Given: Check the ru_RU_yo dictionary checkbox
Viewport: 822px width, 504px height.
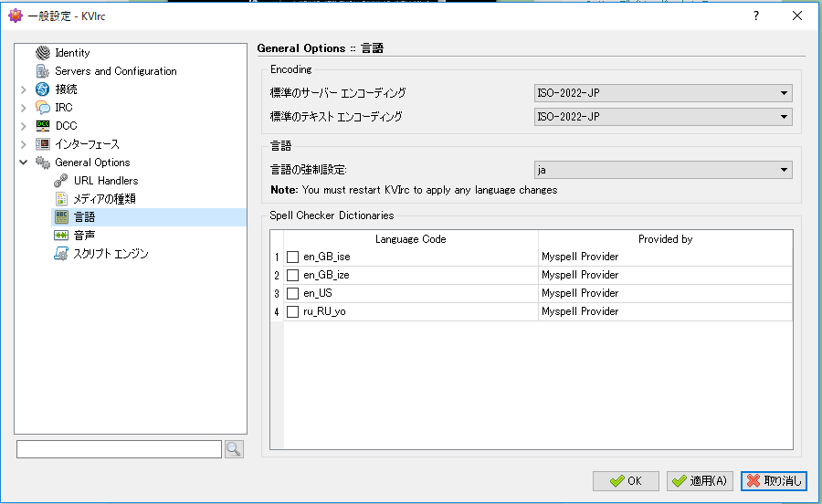Looking at the screenshot, I should click(x=292, y=311).
